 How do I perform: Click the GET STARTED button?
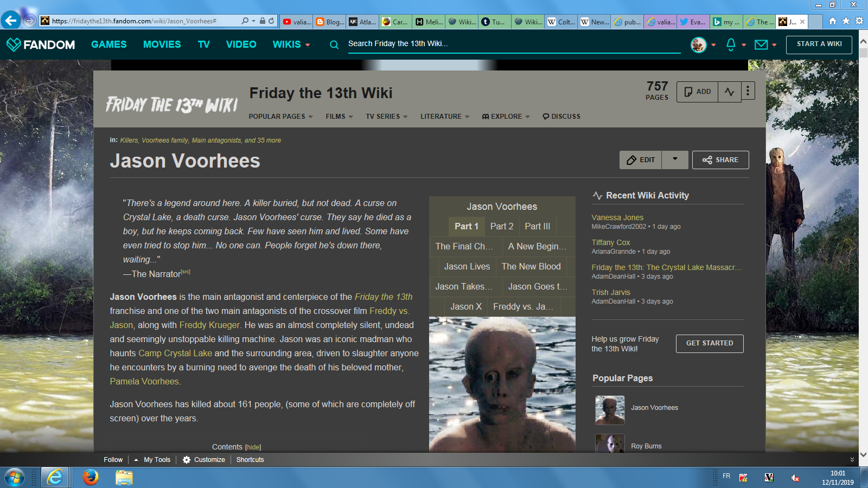pyautogui.click(x=710, y=343)
